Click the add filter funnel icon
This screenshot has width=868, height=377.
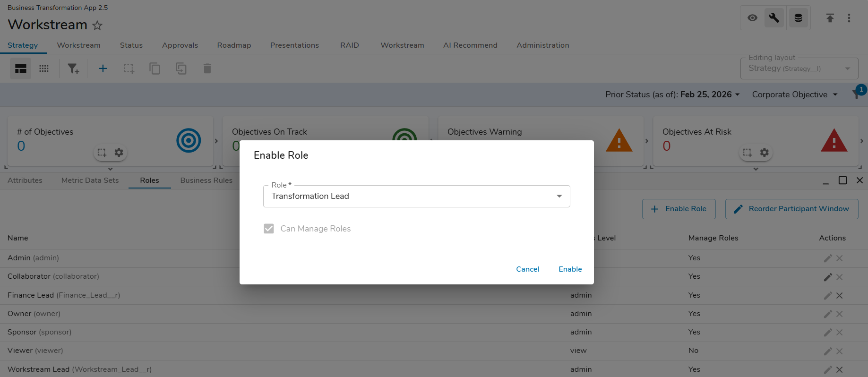tap(73, 69)
